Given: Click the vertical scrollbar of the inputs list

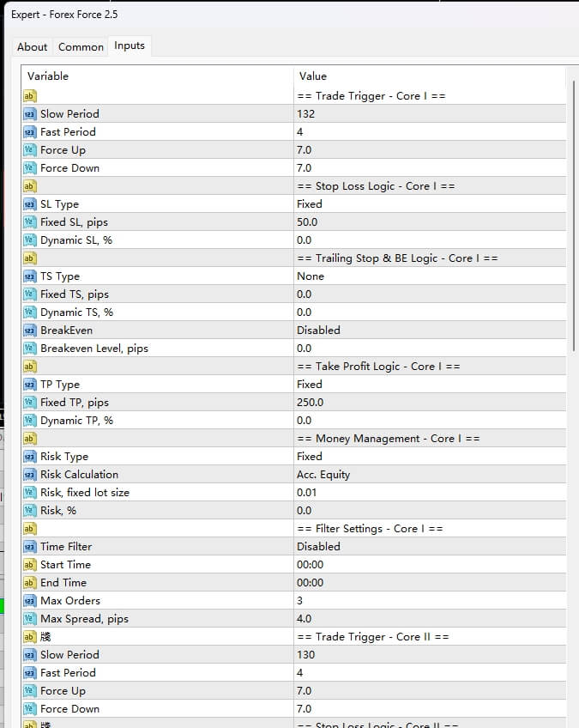Looking at the screenshot, I should [x=574, y=215].
